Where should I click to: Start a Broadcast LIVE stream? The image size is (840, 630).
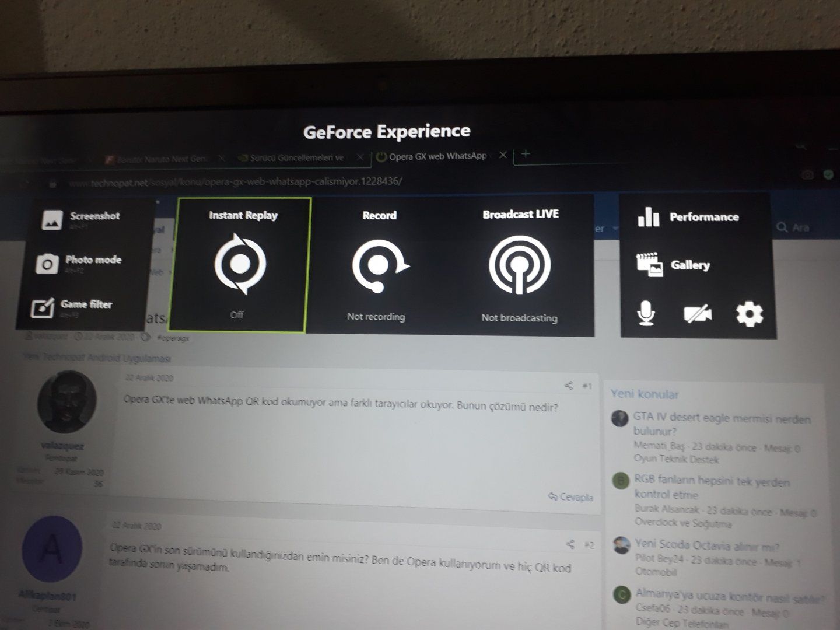[519, 264]
